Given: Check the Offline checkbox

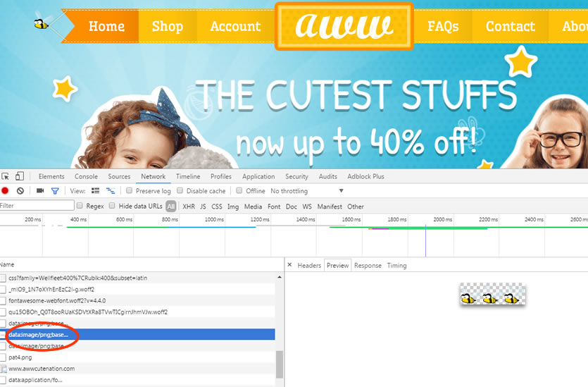Looking at the screenshot, I should (239, 190).
